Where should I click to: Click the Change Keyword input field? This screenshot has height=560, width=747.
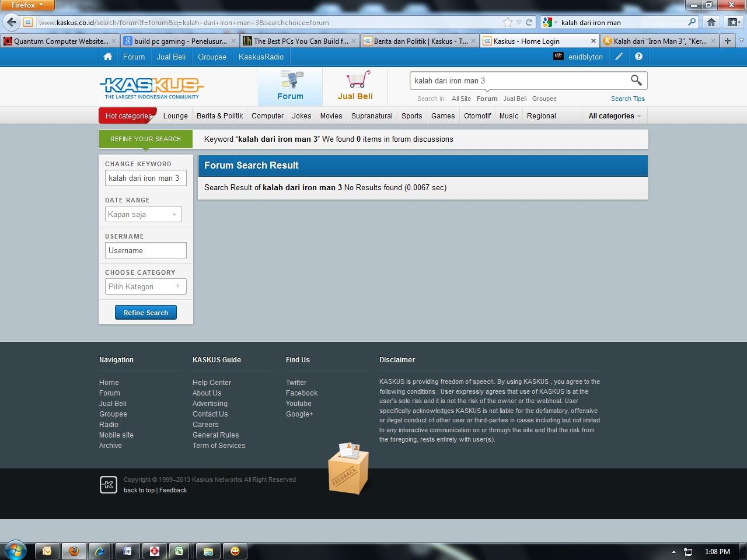(146, 178)
